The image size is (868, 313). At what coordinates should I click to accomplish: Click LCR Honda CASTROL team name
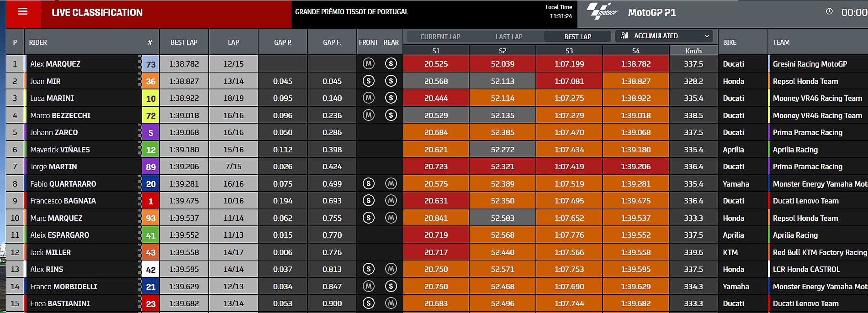806,269
